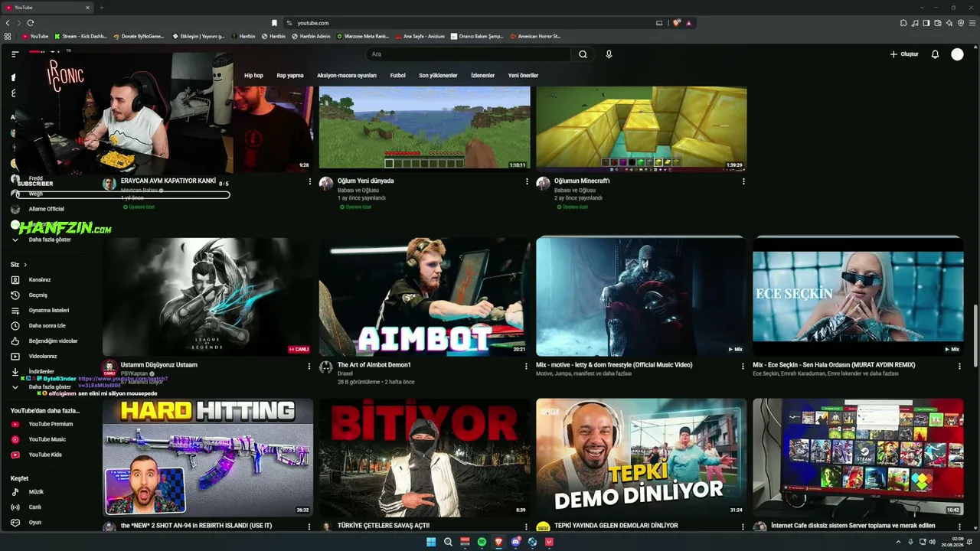980x551 pixels.
Task: Select the İzlenenler filter chip
Action: (483, 76)
